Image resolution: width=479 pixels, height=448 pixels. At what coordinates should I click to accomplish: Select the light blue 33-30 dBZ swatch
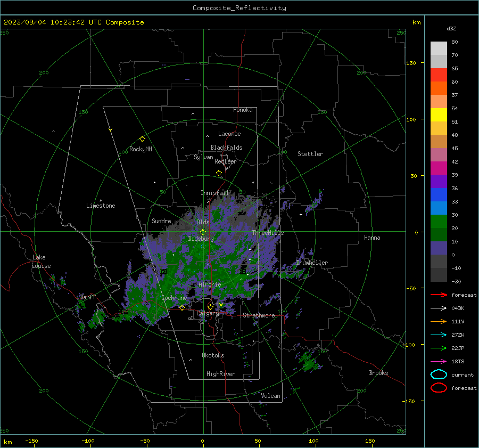439,208
